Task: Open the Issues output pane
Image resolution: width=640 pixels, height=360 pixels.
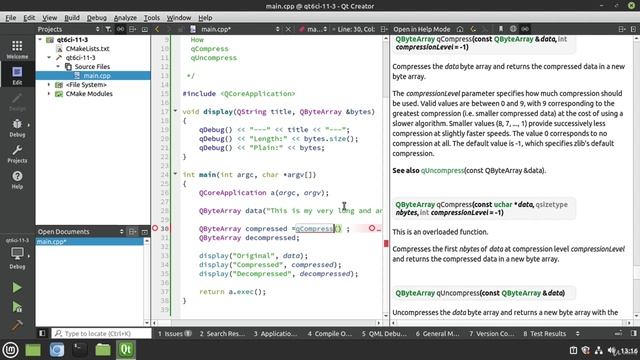Action: 174,333
